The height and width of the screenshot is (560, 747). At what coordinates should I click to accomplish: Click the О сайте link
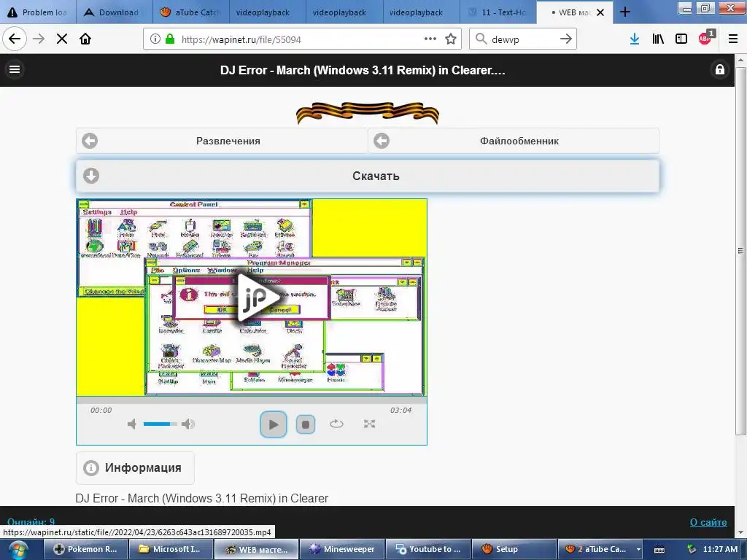pos(708,522)
